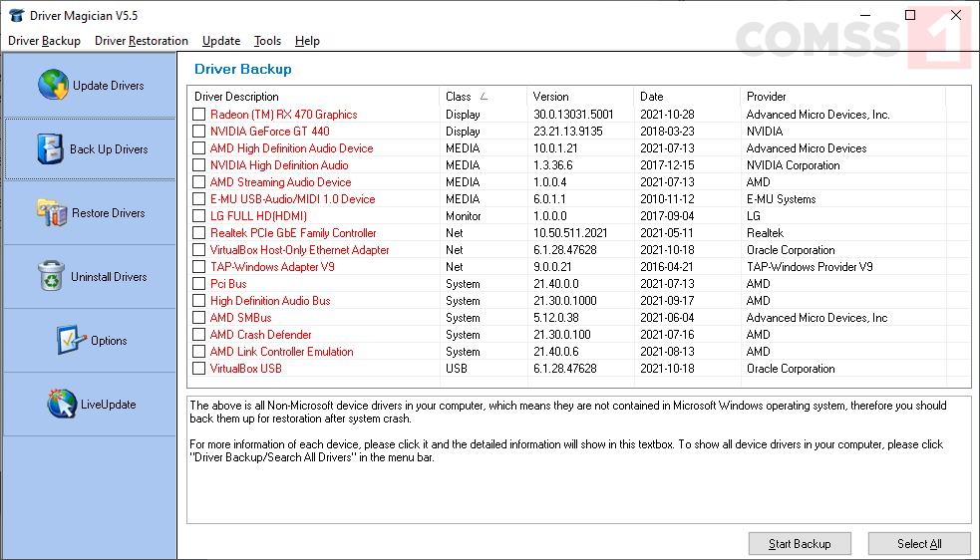Open the Driver Backup menu
This screenshot has width=980, height=560.
[x=45, y=41]
